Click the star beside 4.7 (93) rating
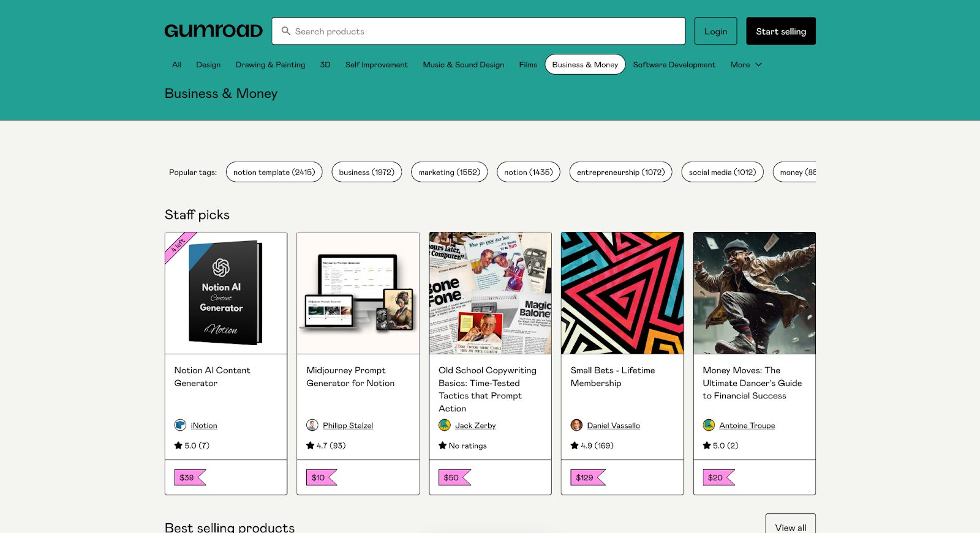 point(311,445)
